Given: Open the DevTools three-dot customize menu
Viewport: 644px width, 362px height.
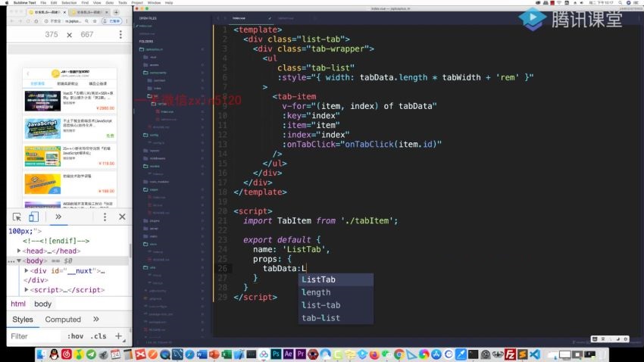Looking at the screenshot, I should point(105,217).
